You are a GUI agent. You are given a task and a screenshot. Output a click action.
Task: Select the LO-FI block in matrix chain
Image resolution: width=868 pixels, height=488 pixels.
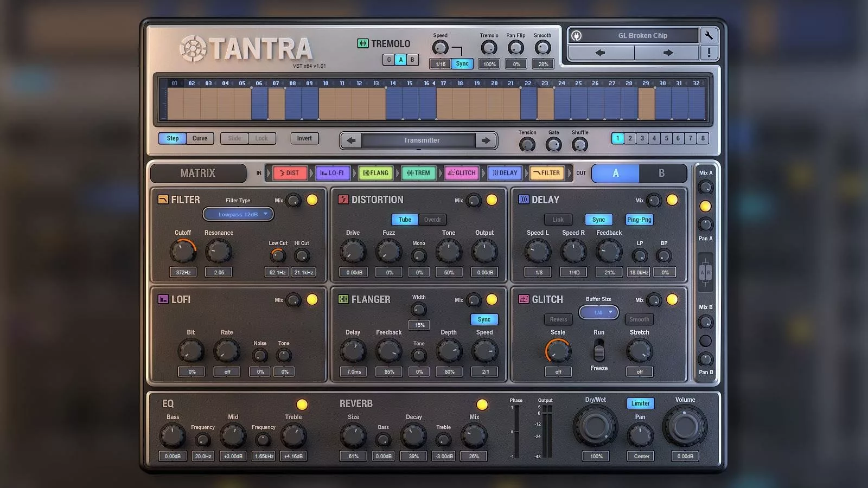click(x=333, y=173)
